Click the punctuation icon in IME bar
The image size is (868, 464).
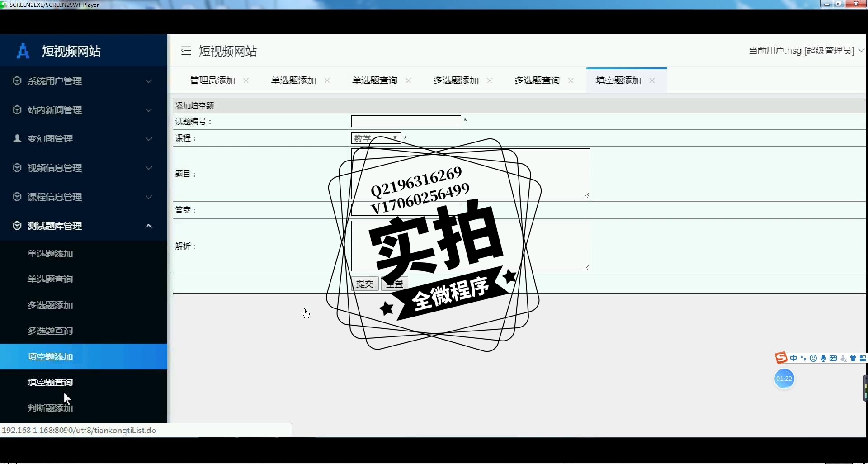pos(803,358)
